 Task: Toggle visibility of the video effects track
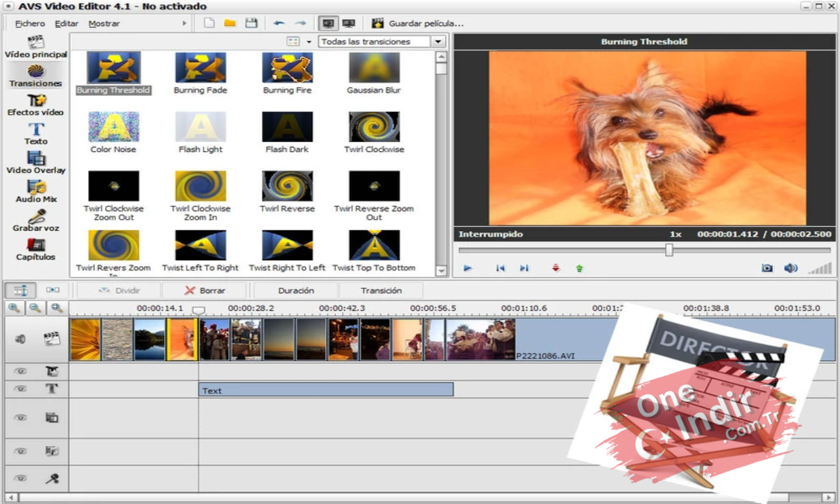tap(20, 372)
